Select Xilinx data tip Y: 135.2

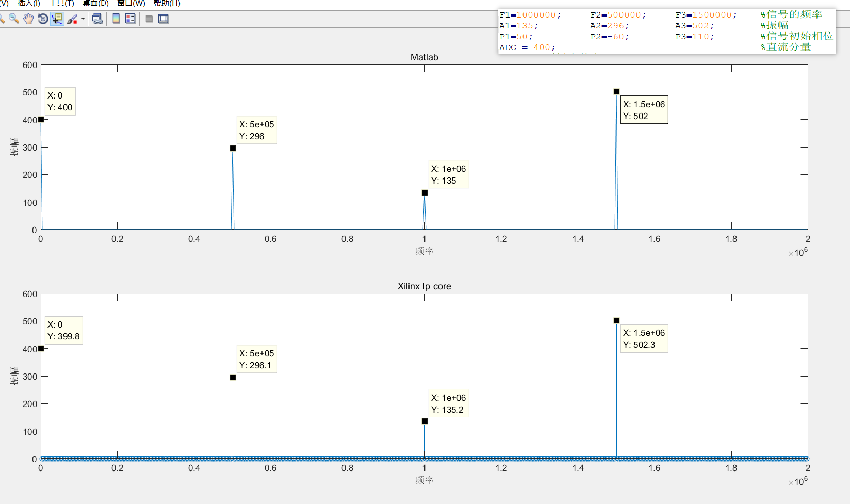tap(449, 403)
